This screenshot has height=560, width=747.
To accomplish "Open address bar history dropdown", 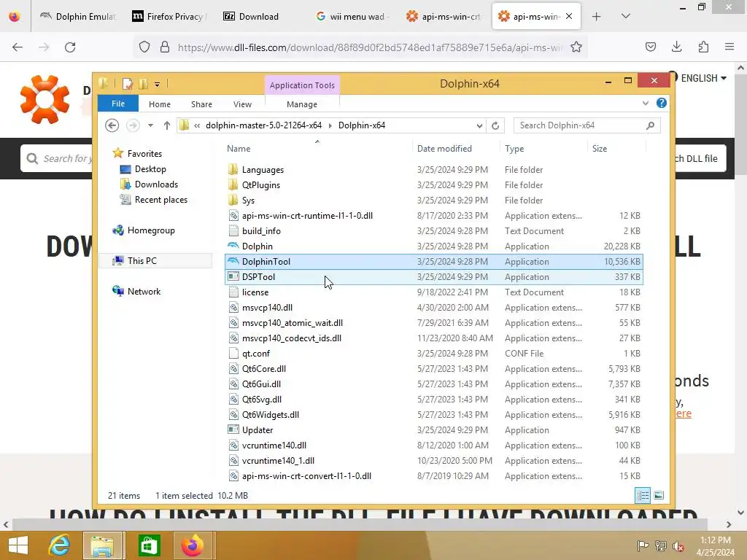I will point(479,125).
